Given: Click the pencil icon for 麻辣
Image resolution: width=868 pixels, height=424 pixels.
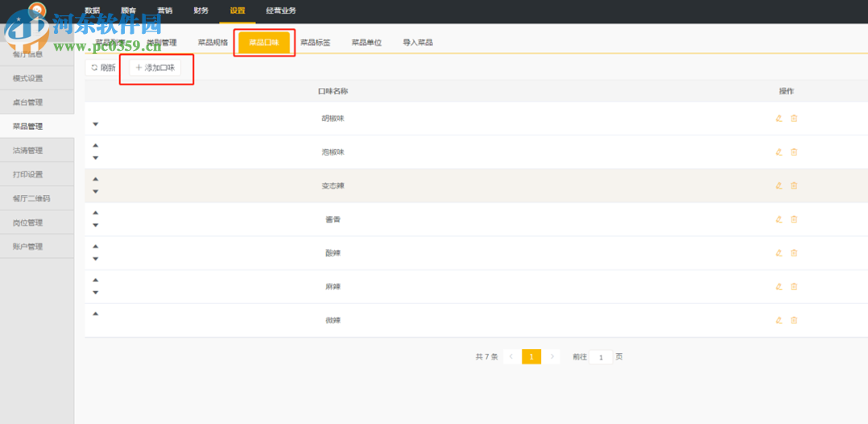Looking at the screenshot, I should click(779, 286).
